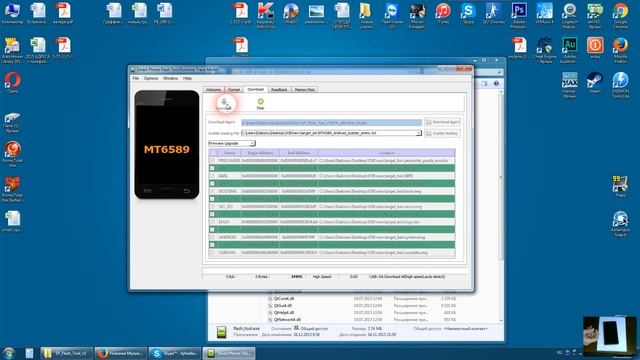Switch to the Readback tab
This screenshot has width=640, height=360.
[x=279, y=89]
